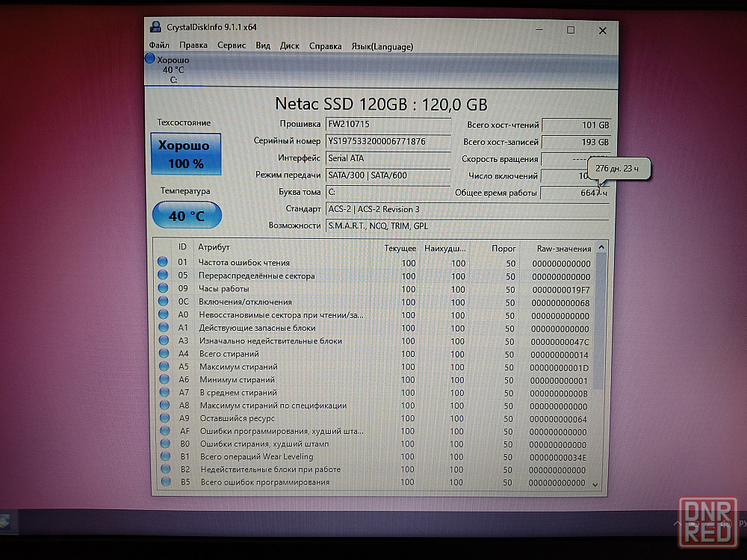The image size is (747, 560).
Task: Click the status circle for attribute A8
Action: [x=165, y=405]
